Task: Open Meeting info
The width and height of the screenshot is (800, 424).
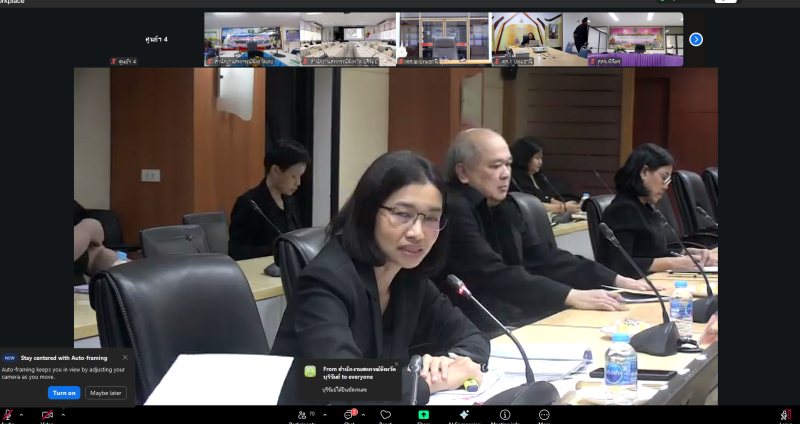Action: 505,415
